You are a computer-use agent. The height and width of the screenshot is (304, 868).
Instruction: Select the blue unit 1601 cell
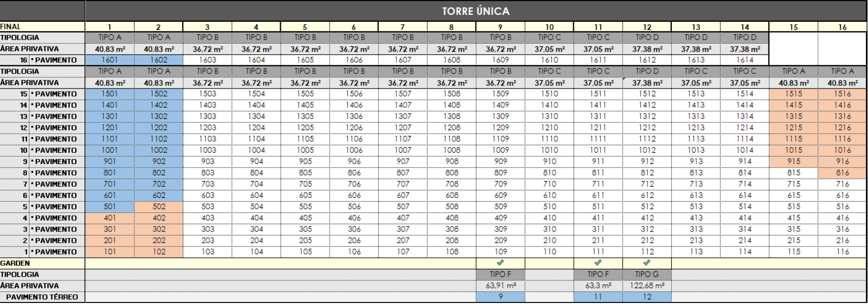point(109,60)
